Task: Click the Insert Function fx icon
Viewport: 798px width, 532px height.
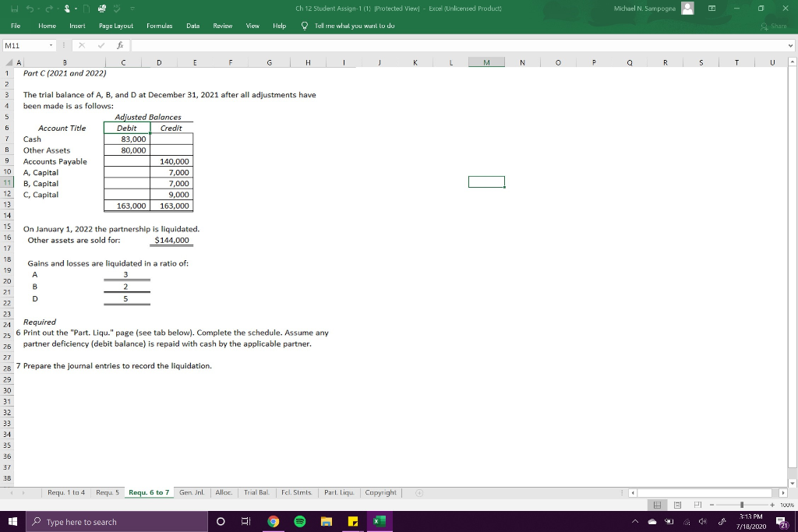Action: (x=119, y=46)
